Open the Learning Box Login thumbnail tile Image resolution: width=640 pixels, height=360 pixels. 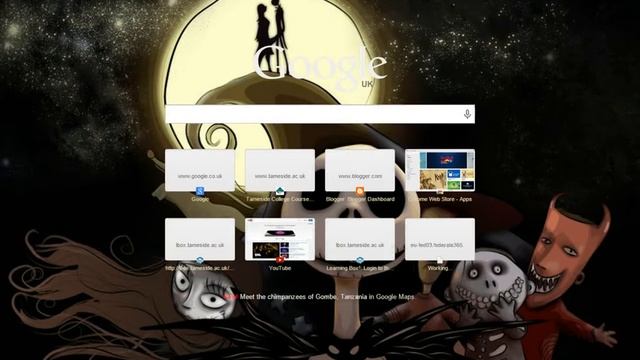pos(360,239)
